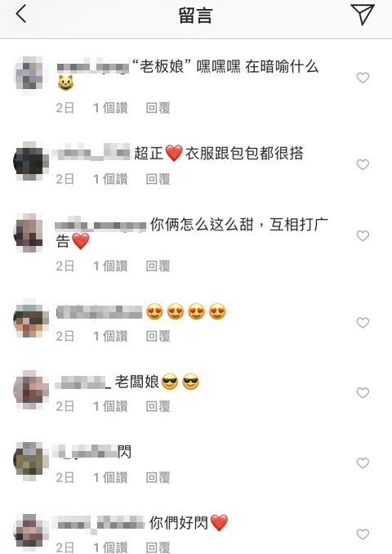Tap 回覆 under 你俩怎么这么甜 comment
Viewport: 392px width, 554px height.
coord(158,266)
